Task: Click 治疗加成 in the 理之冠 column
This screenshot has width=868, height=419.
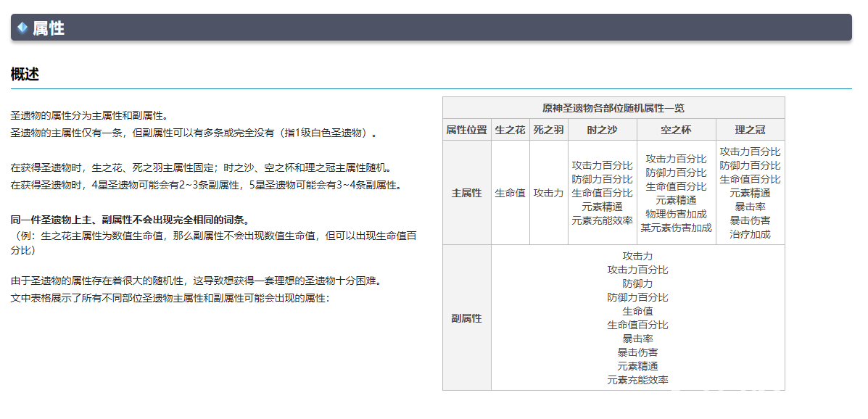Action: pos(750,234)
